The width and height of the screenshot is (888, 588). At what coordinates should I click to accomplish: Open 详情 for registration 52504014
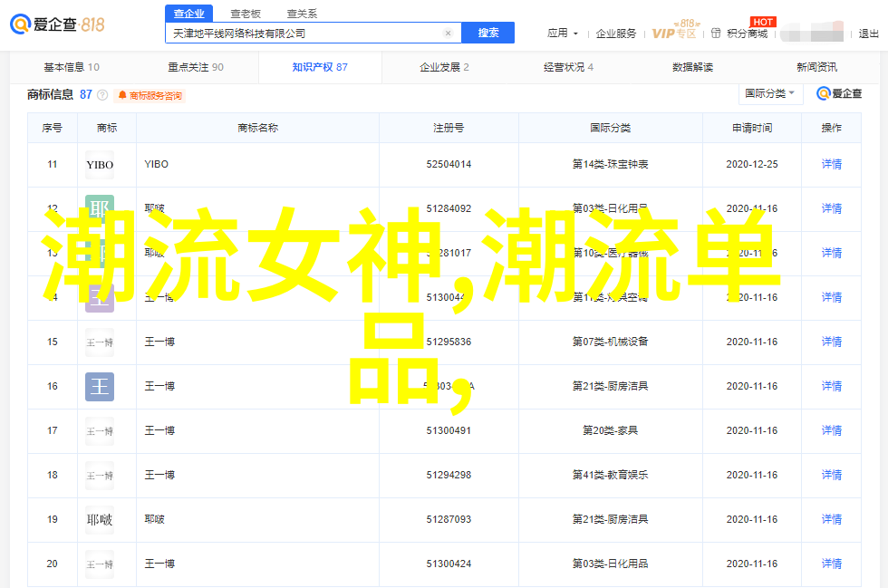pyautogui.click(x=832, y=164)
